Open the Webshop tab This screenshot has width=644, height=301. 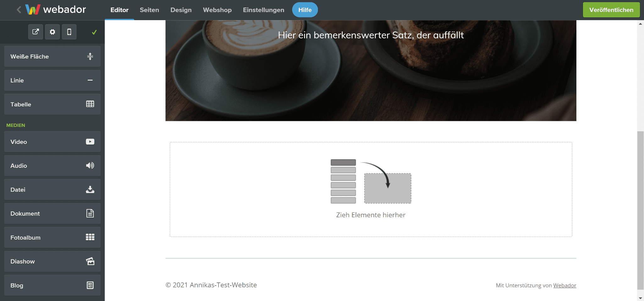[217, 10]
